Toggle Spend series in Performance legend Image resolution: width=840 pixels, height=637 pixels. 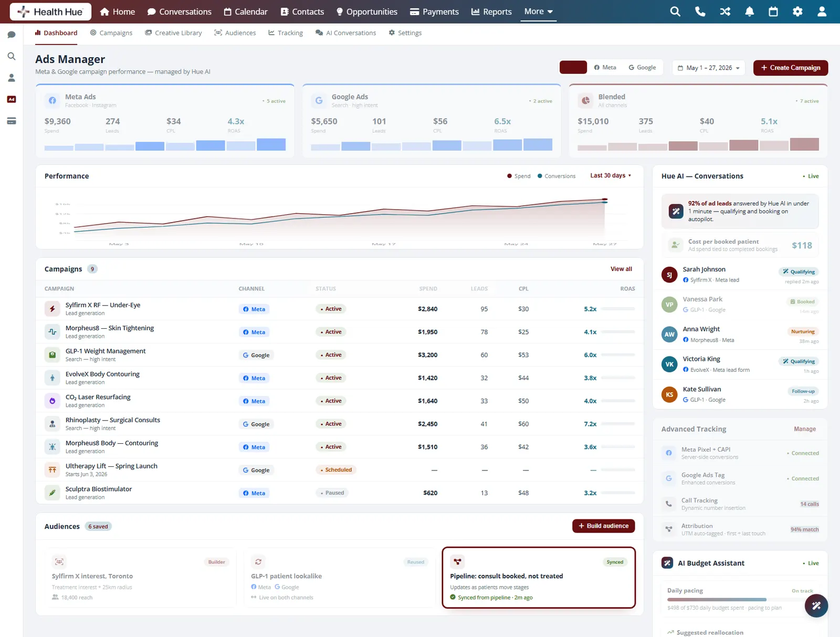pos(519,176)
